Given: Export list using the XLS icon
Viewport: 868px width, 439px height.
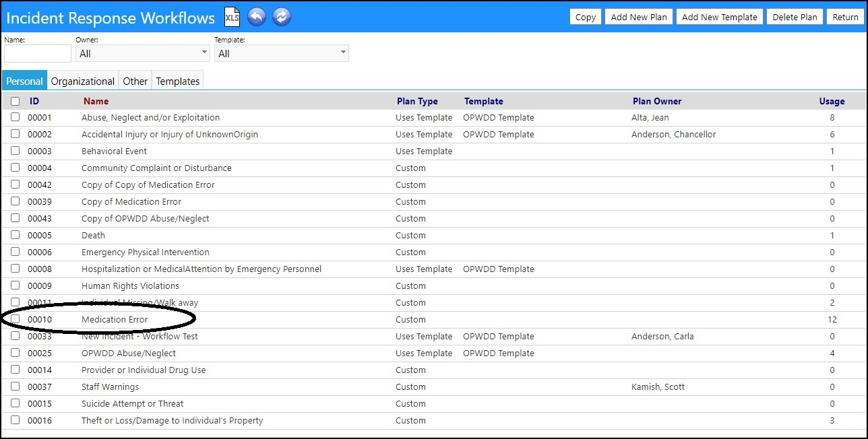Looking at the screenshot, I should click(232, 17).
